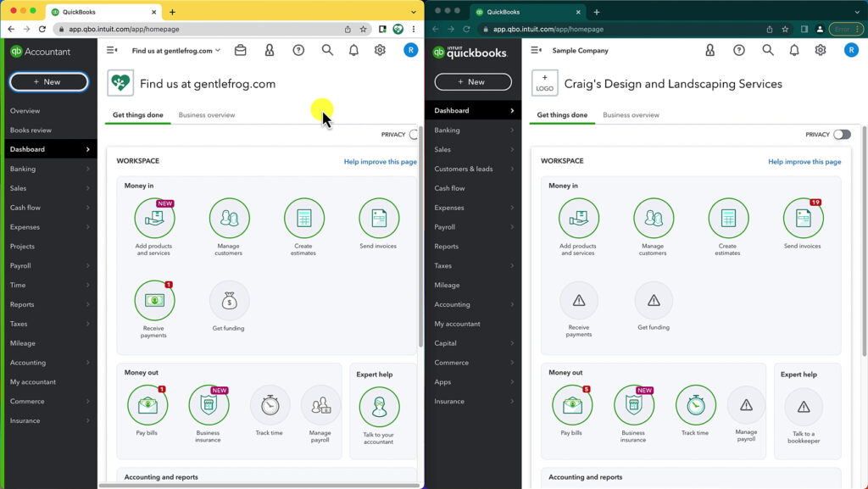Click the Track time stopwatch icon
868x489 pixels.
coord(270,404)
